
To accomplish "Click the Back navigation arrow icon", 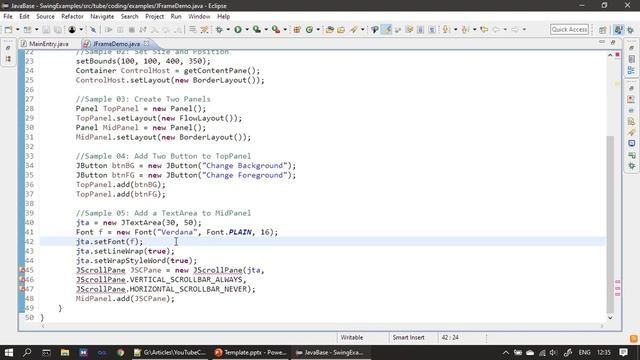I will [x=496, y=29].
